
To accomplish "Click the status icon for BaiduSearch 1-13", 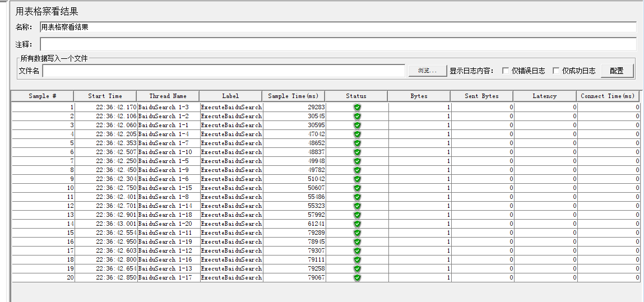I will (358, 269).
